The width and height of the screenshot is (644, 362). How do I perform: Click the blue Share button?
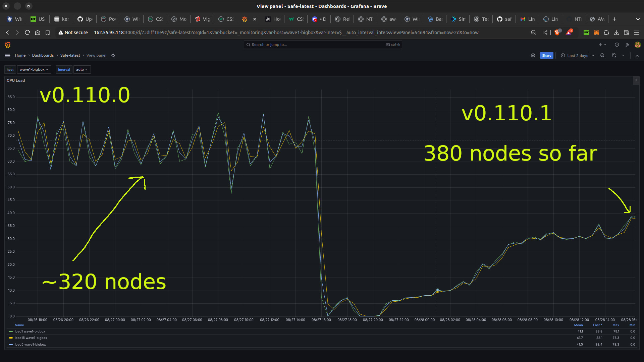pos(546,56)
